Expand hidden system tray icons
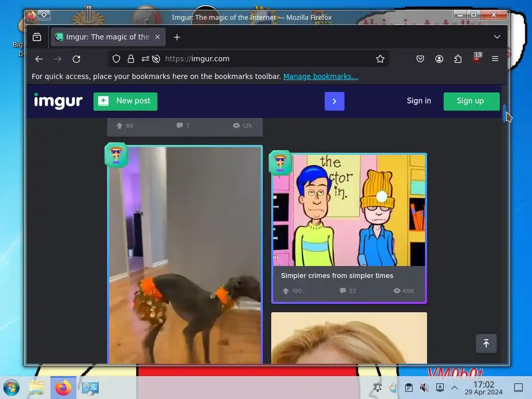532x399 pixels. click(455, 388)
